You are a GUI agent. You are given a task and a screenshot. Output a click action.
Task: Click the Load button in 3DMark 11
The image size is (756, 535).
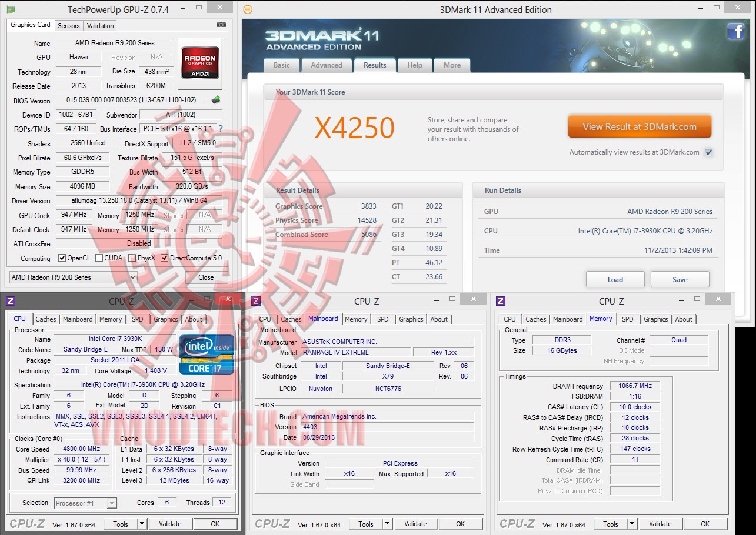[x=615, y=279]
